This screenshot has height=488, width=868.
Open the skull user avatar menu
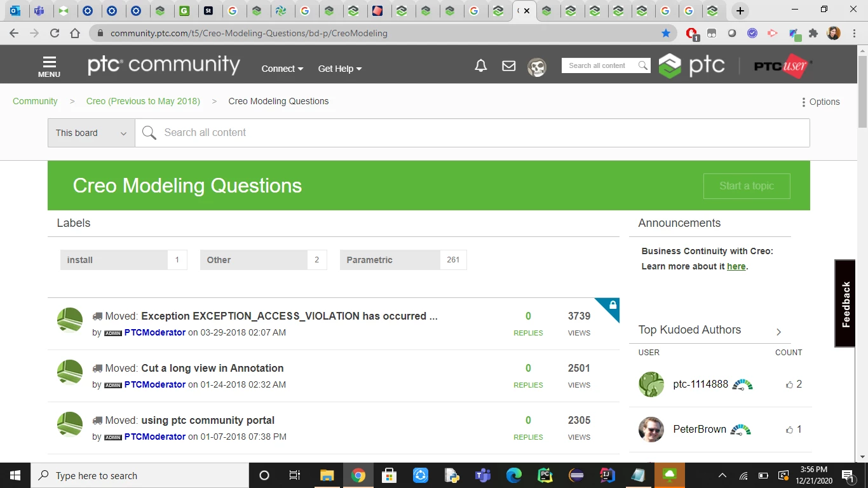click(537, 67)
